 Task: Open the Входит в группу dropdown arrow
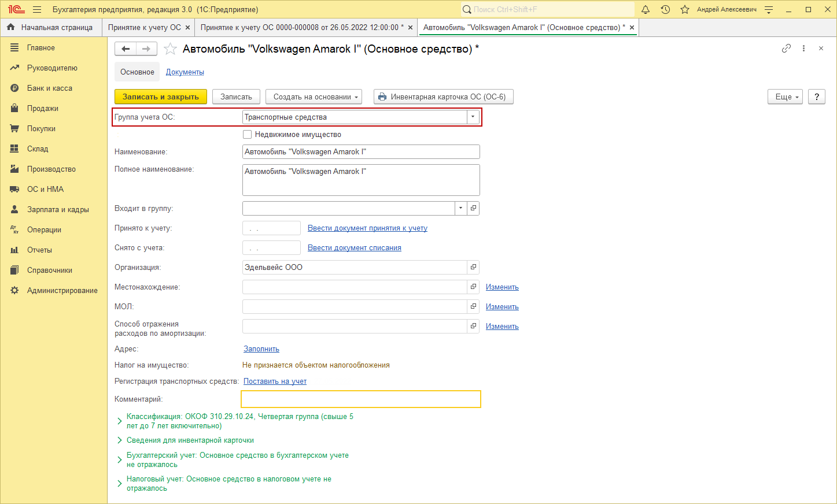point(460,208)
